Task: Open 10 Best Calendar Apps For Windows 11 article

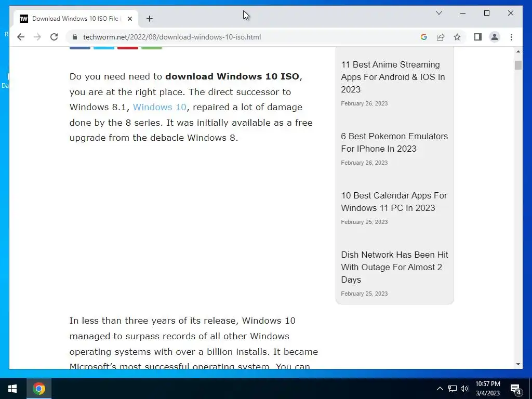Action: 394,202
